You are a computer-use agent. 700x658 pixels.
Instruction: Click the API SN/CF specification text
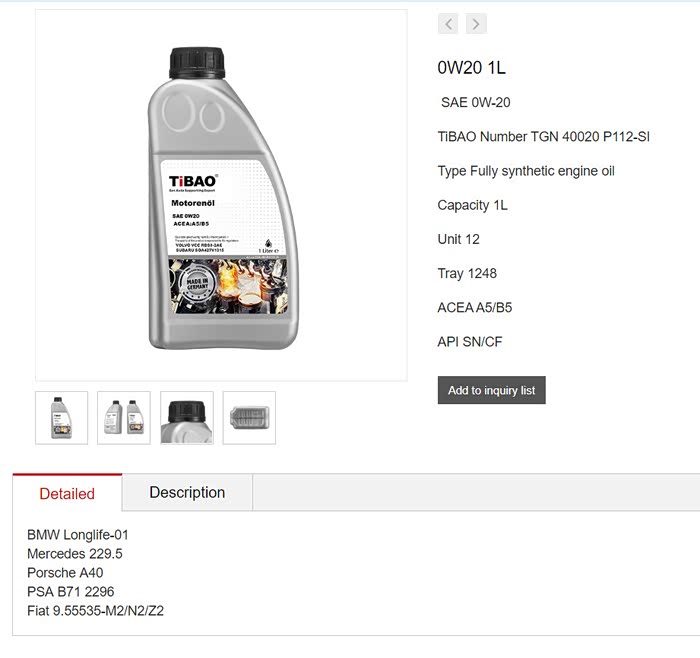tap(470, 341)
